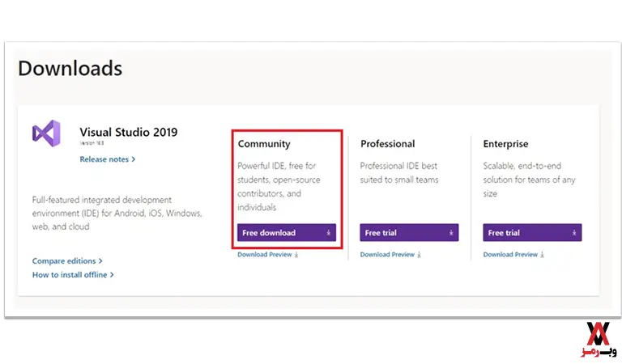Start the Professional Free trial

tap(409, 233)
